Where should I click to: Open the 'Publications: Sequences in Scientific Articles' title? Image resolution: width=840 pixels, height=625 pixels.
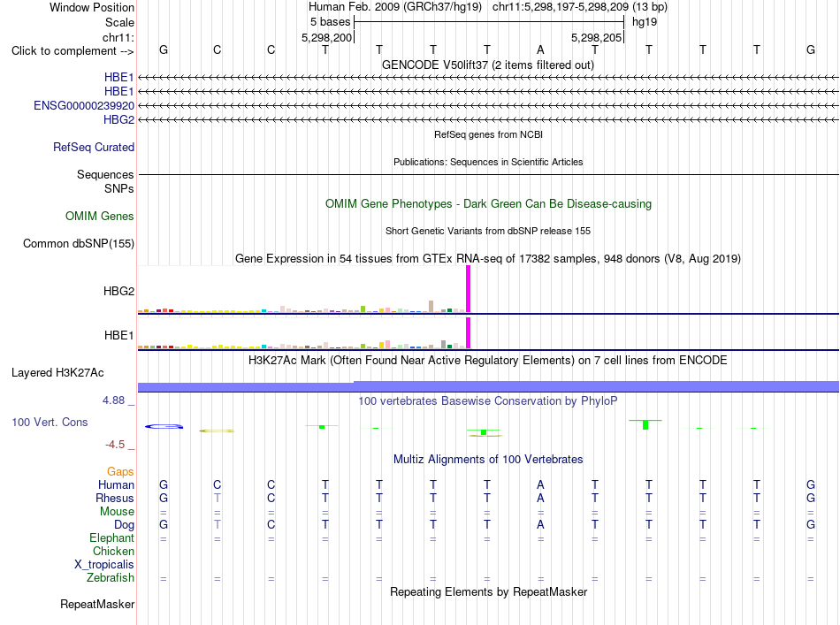coord(488,162)
